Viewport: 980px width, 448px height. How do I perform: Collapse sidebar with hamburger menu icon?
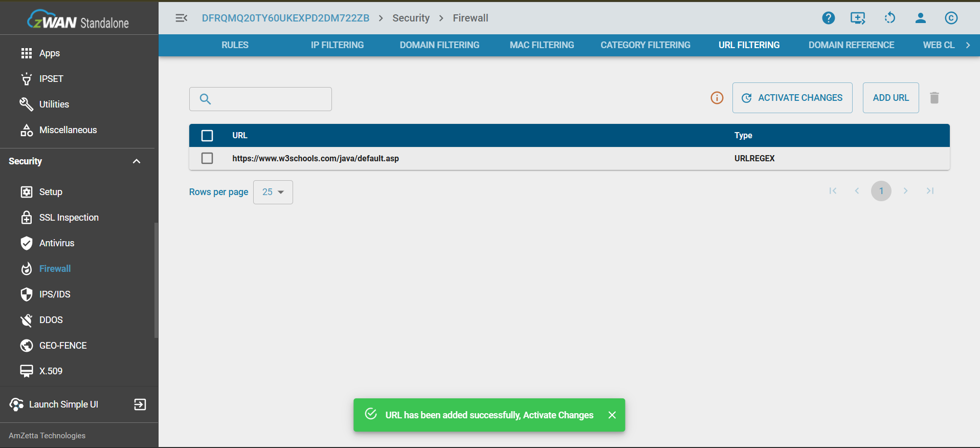point(181,18)
